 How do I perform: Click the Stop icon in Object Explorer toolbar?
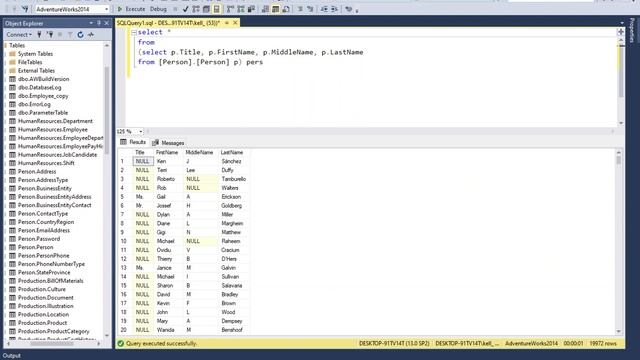click(x=60, y=35)
